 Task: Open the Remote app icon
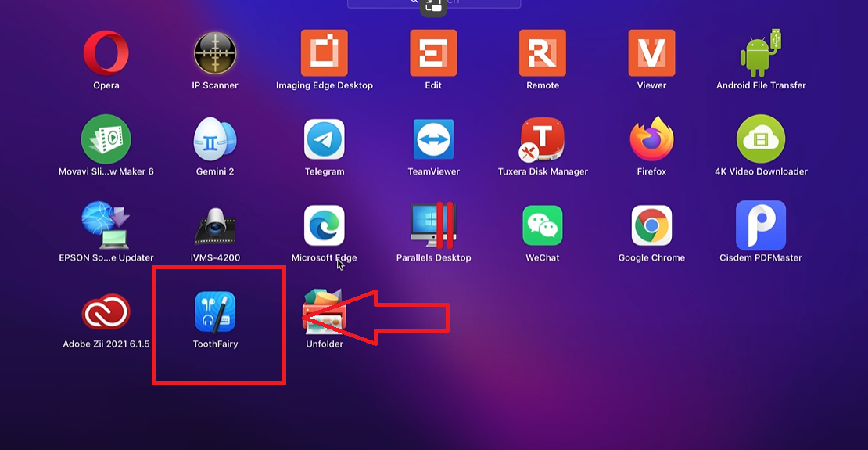(543, 53)
